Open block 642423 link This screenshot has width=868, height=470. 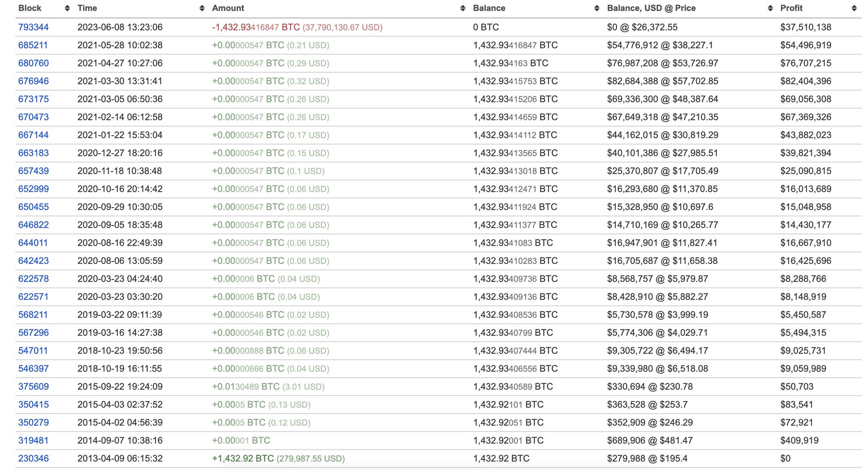(33, 261)
